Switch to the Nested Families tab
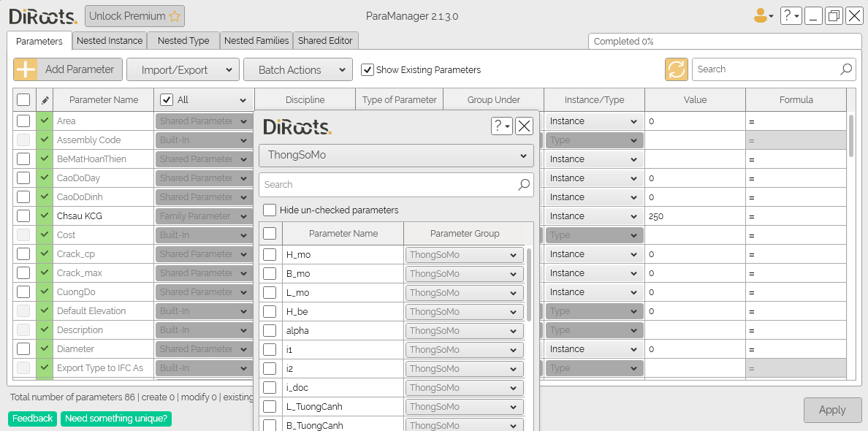Screen dimensions: 868x431 pyautogui.click(x=256, y=40)
